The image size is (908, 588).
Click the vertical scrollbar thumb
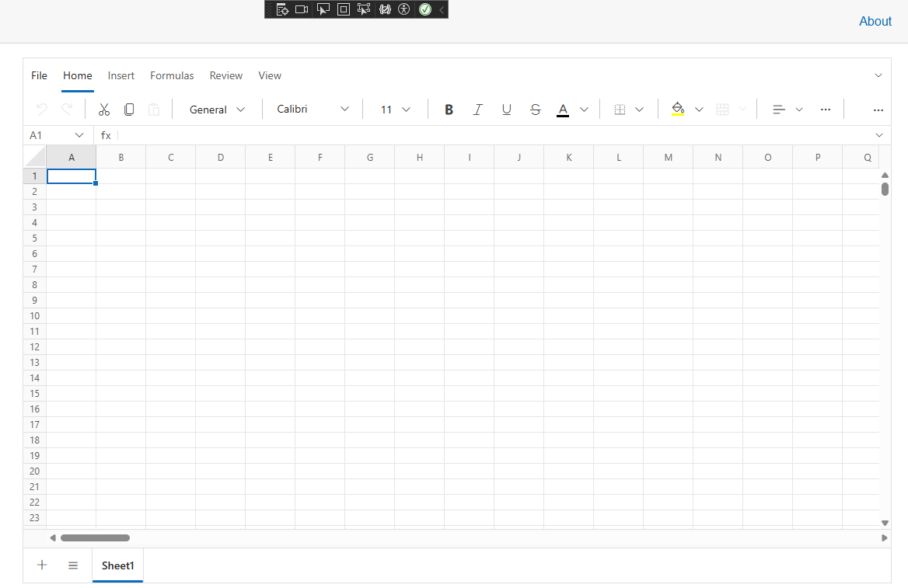(x=885, y=189)
